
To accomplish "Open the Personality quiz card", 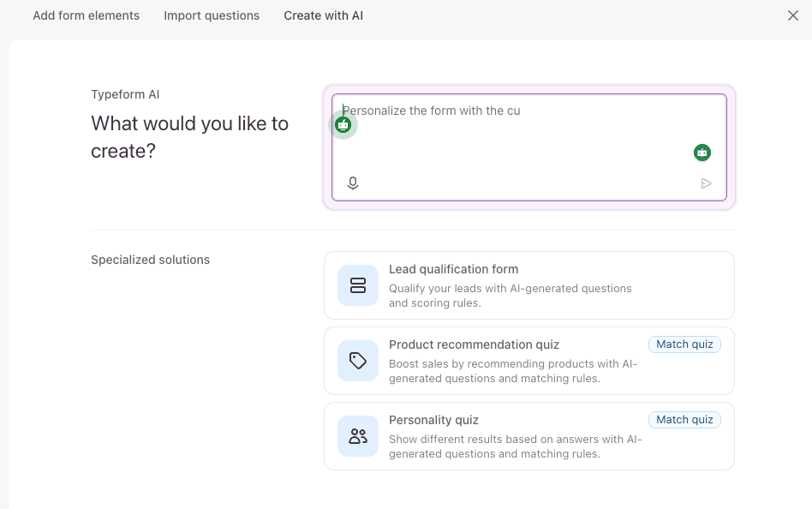I will coord(528,435).
